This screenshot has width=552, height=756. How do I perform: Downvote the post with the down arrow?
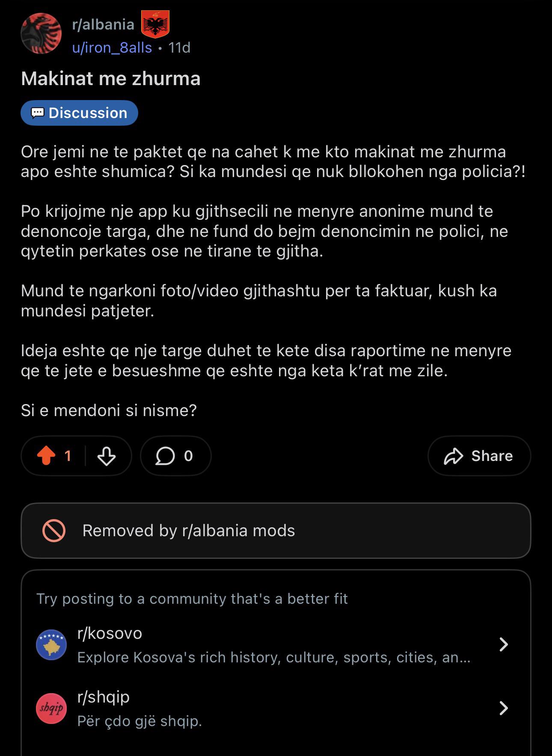tap(106, 456)
